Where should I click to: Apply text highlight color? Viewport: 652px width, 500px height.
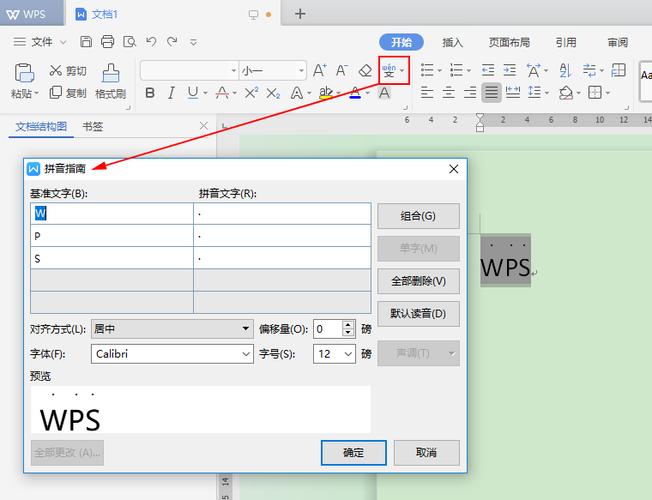(x=326, y=93)
